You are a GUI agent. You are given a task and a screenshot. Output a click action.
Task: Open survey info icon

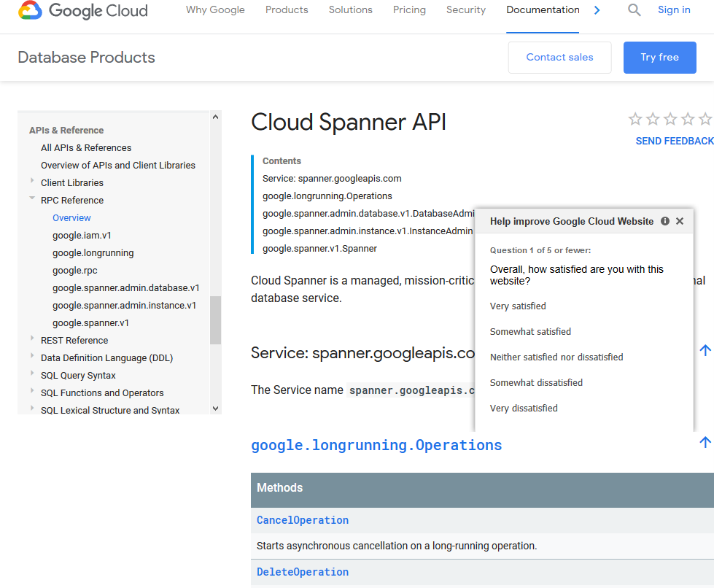(665, 221)
